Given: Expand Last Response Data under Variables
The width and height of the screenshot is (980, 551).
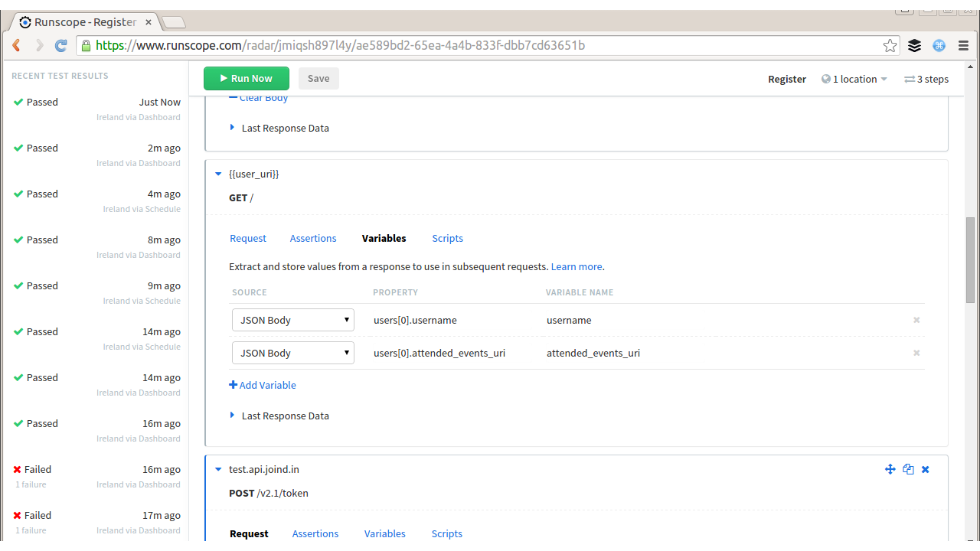Looking at the screenshot, I should 285,416.
